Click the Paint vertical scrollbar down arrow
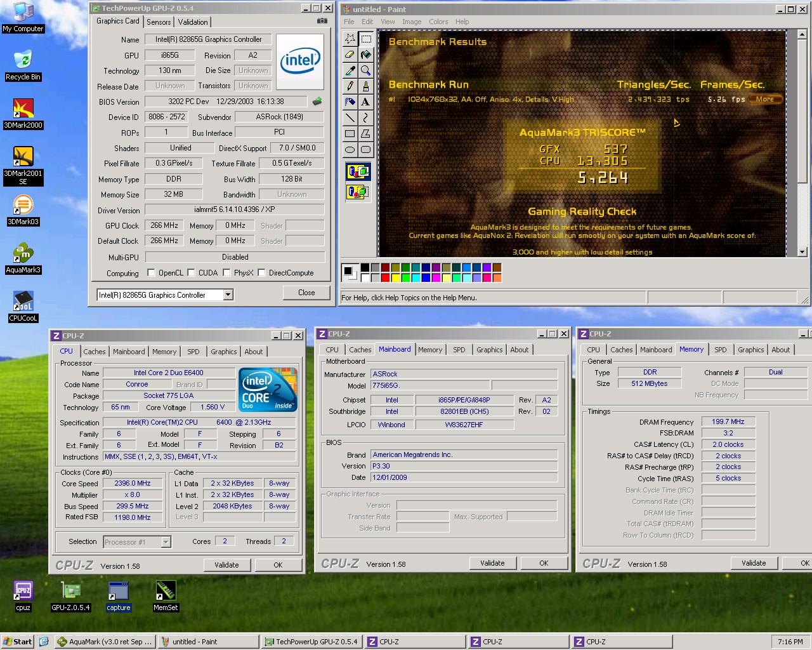 tap(802, 252)
